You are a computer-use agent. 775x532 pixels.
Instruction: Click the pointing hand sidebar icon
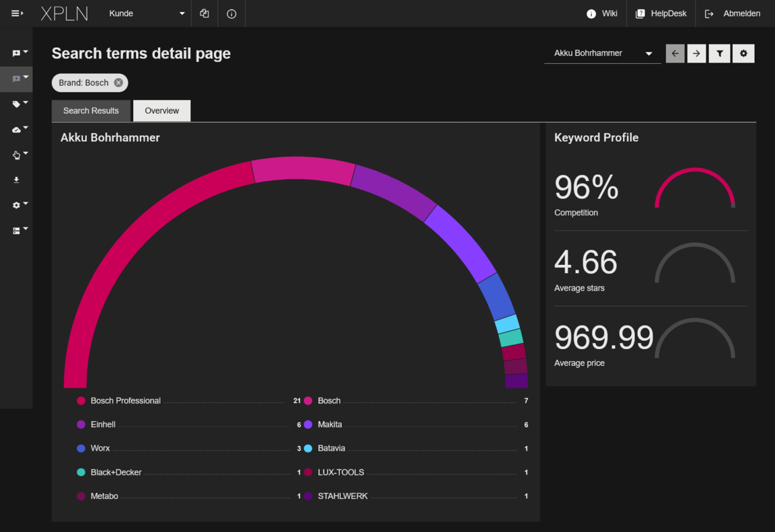click(16, 155)
